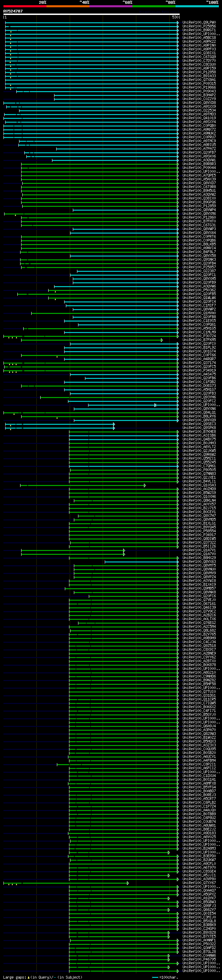Open hit UniRef100_Q9LPW0
Screen dimensions: 222x980
(x=199, y=23)
